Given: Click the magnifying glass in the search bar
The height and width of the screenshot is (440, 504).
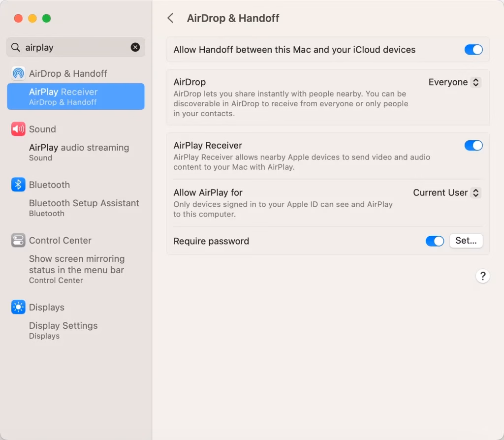Looking at the screenshot, I should (16, 47).
